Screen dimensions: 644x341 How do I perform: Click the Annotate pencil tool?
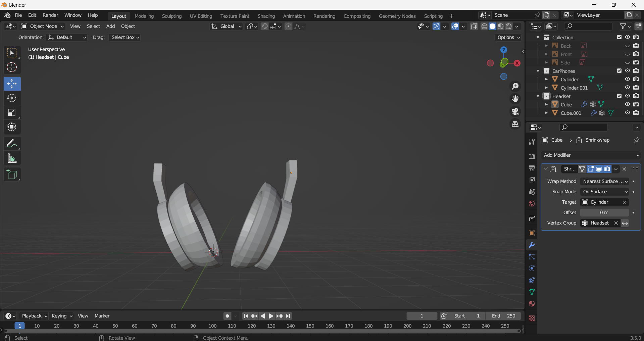coord(12,144)
